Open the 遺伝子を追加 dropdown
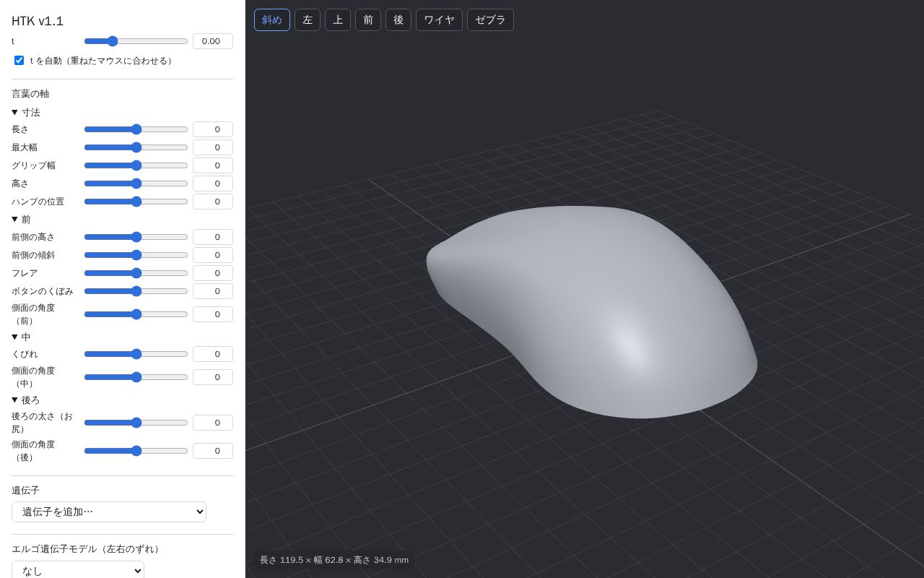Viewport: 924px width, 578px height. (109, 512)
